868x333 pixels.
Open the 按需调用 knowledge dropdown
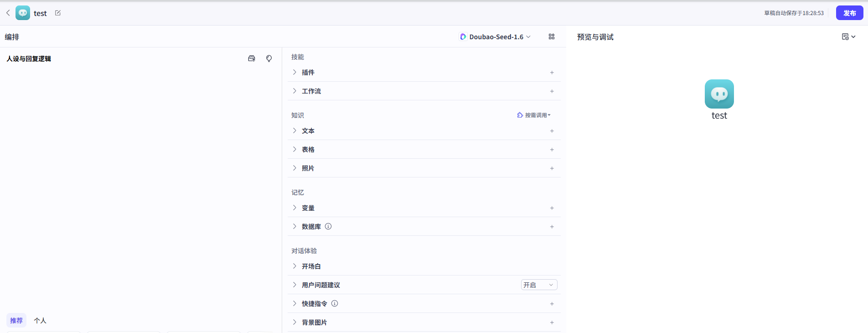[534, 115]
